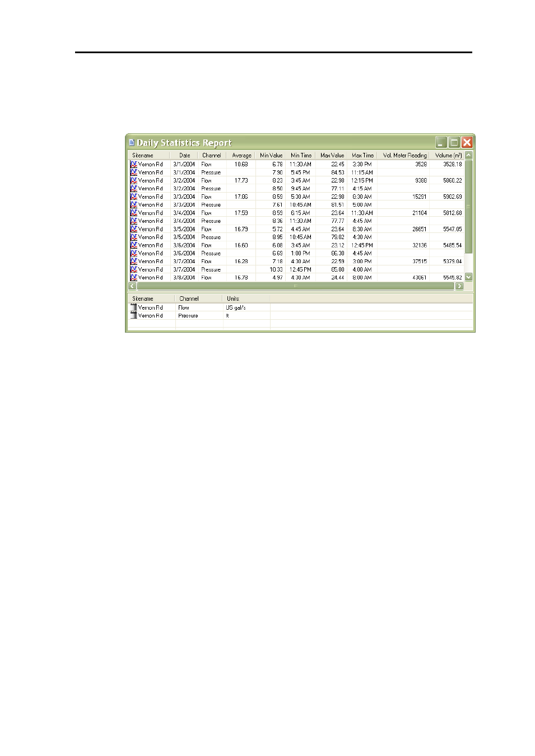This screenshot has height=756, width=535.
Task: Click the graph icon in the 3/2/2004 Pressure row
Action: click(x=133, y=189)
